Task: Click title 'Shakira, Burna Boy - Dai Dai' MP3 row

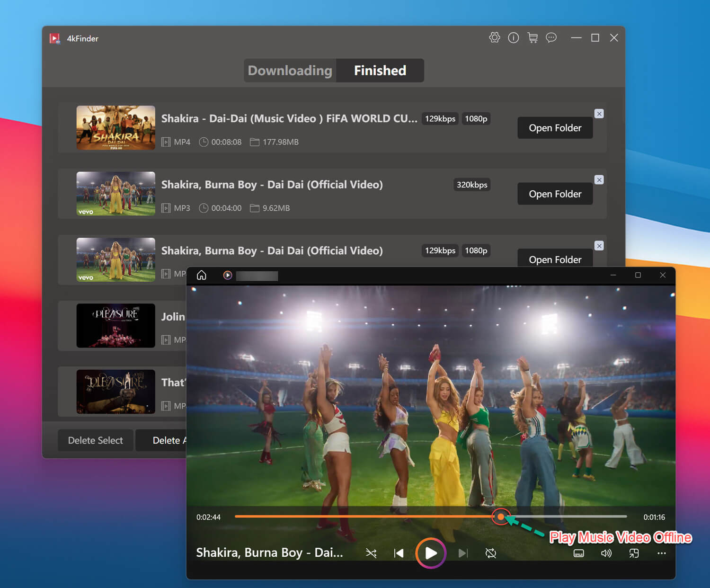Action: click(272, 185)
